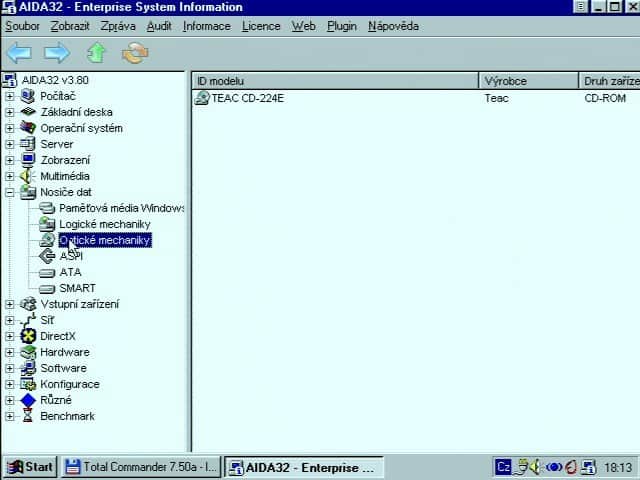
Task: Click the Paměťová média Windows drive icon
Action: [47, 208]
